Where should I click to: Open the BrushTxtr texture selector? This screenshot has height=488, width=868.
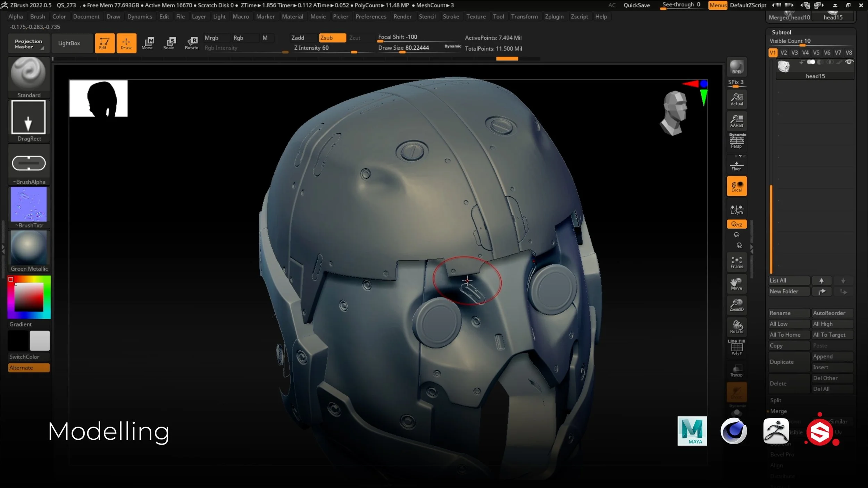coord(28,208)
